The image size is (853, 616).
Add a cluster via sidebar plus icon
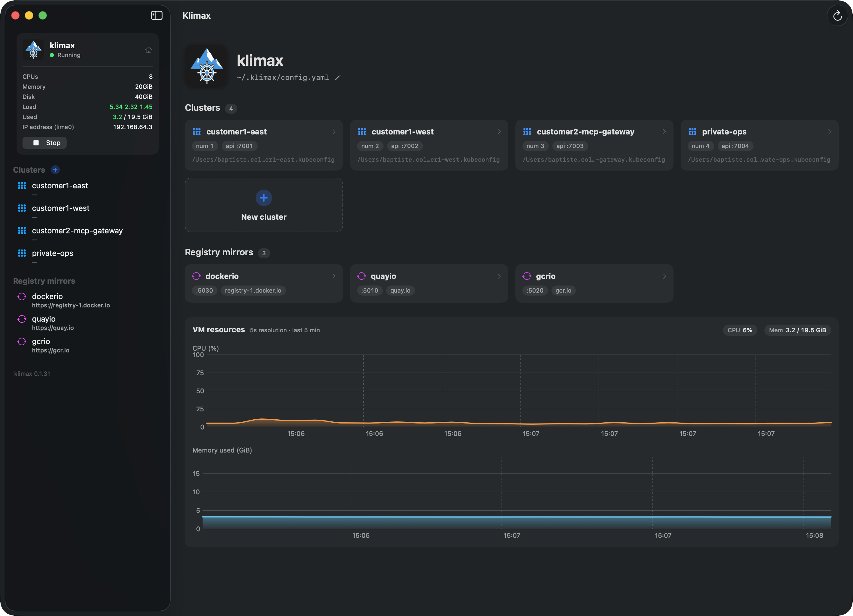pos(55,170)
